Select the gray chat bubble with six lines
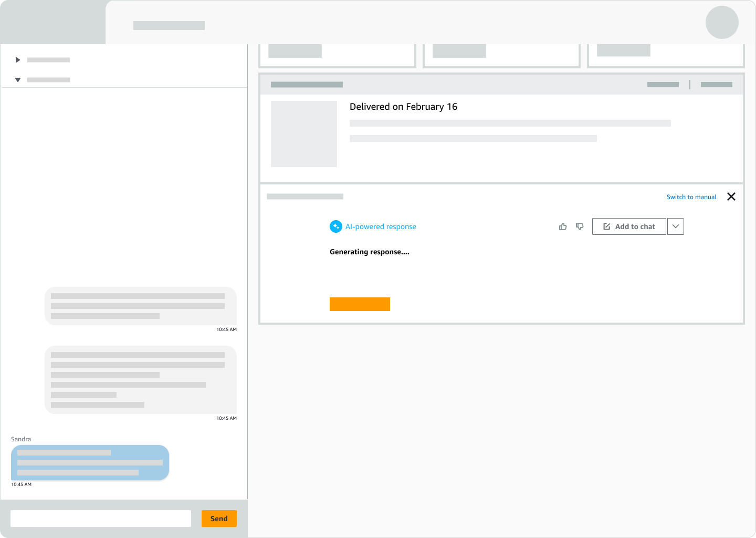 [141, 380]
